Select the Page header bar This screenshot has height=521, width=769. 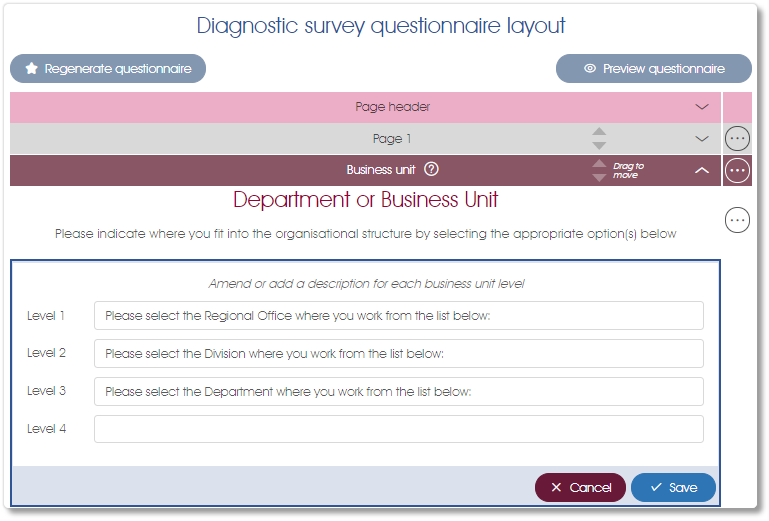pos(365,107)
